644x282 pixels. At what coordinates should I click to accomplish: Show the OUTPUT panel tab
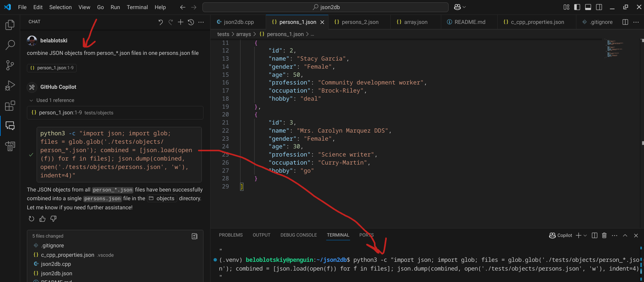click(x=261, y=235)
